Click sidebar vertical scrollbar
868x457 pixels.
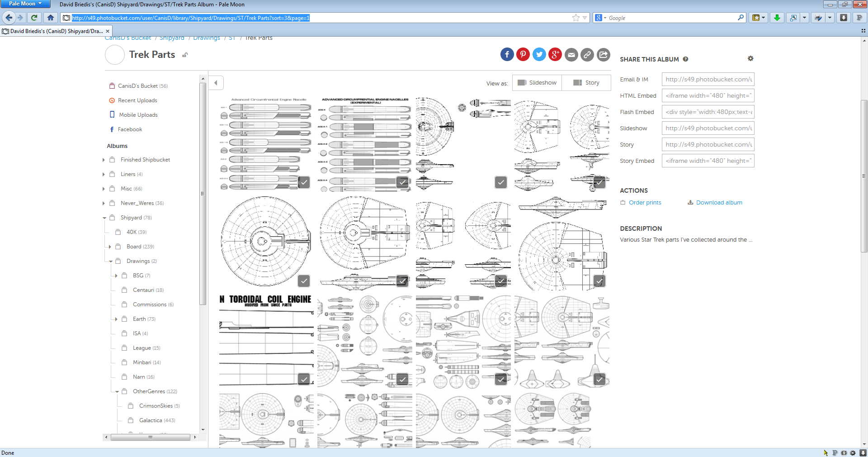pyautogui.click(x=203, y=195)
